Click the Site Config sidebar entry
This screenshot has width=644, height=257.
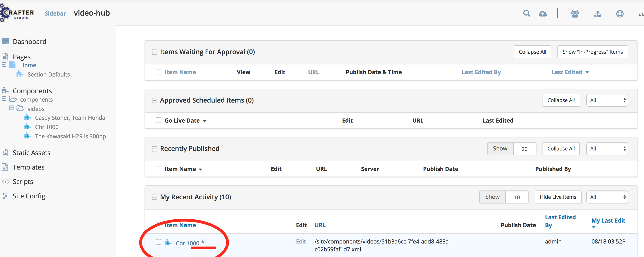pos(29,196)
